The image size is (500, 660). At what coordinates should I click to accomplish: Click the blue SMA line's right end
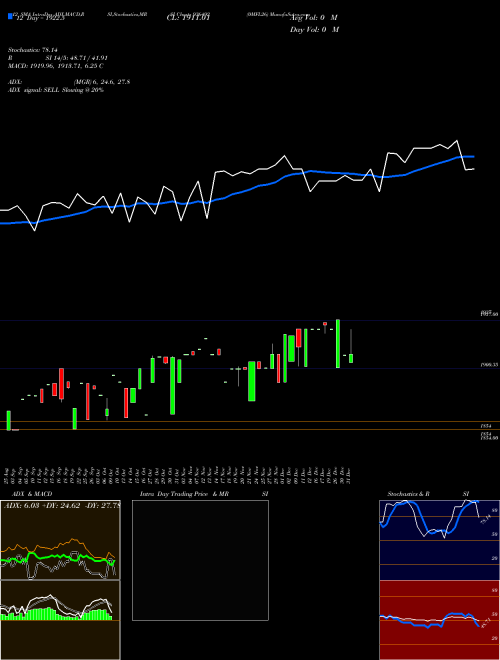pos(474,157)
